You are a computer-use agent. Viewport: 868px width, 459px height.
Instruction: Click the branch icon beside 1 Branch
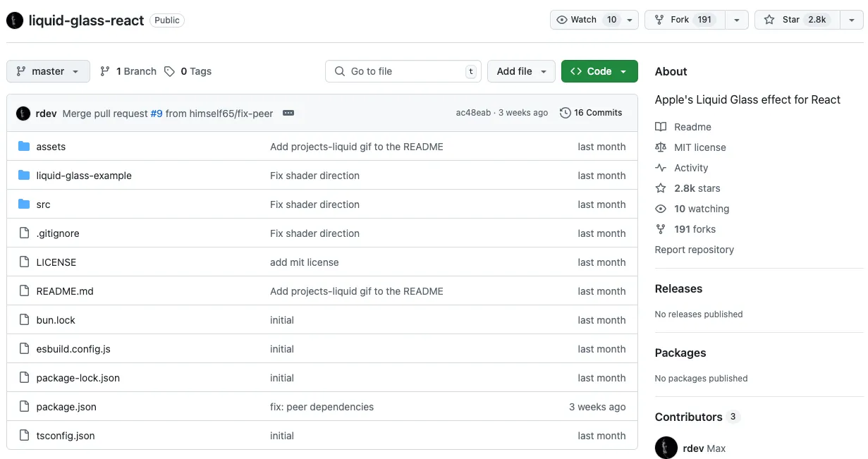click(x=104, y=71)
